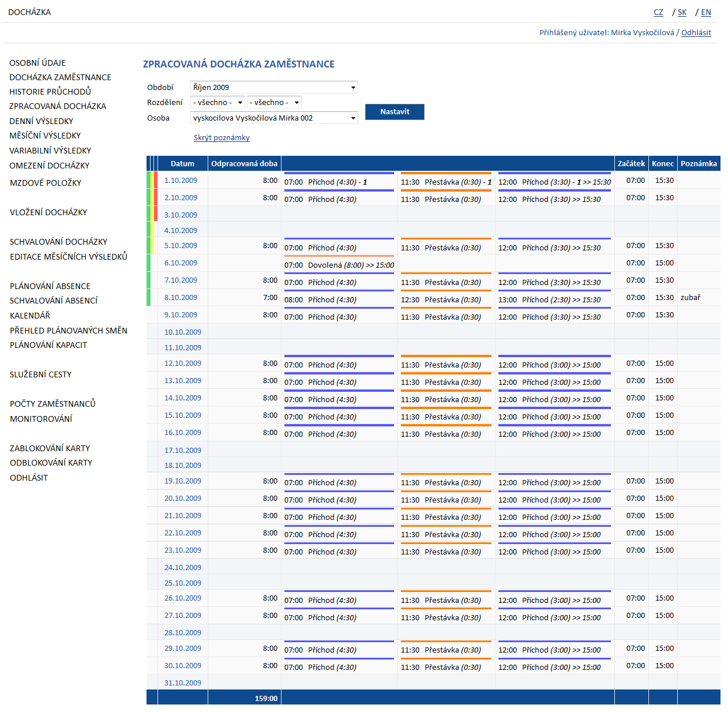Click the Odhlásit link beside the user name
The height and width of the screenshot is (712, 728).
point(696,33)
